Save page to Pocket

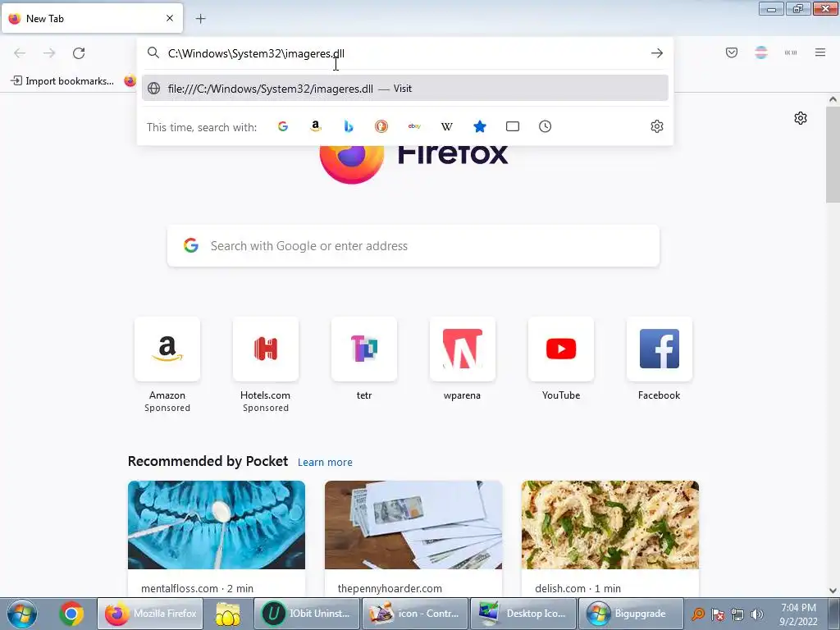click(x=732, y=52)
